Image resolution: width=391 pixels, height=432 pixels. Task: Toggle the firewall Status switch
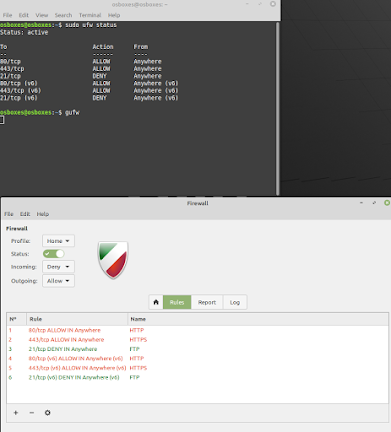tap(53, 254)
